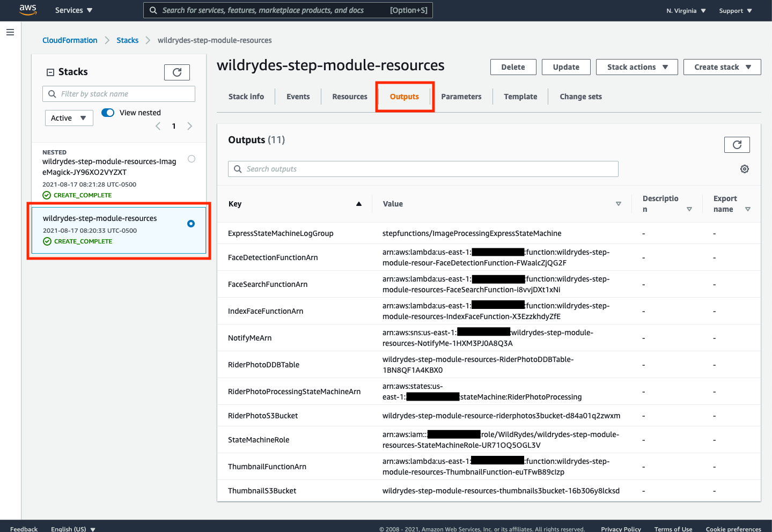Viewport: 772px width, 532px height.
Task: Switch to the Change sets tab
Action: [580, 97]
